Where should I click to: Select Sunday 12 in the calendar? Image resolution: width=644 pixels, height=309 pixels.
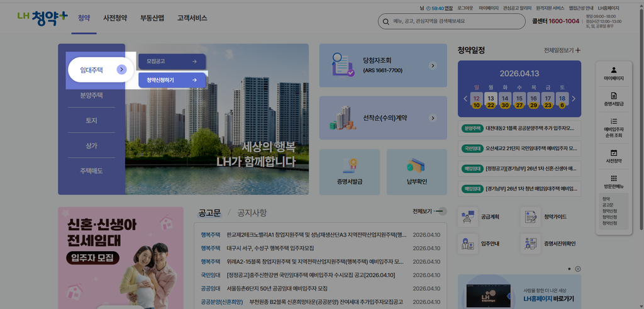[x=477, y=99]
